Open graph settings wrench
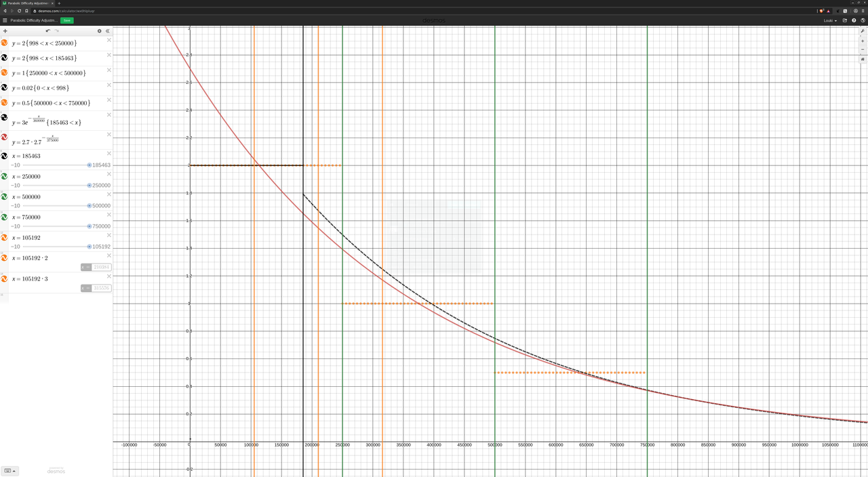 (x=863, y=31)
